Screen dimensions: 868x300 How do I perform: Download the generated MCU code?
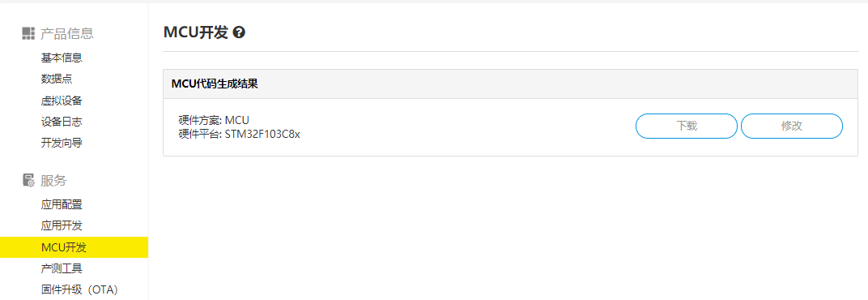(687, 126)
